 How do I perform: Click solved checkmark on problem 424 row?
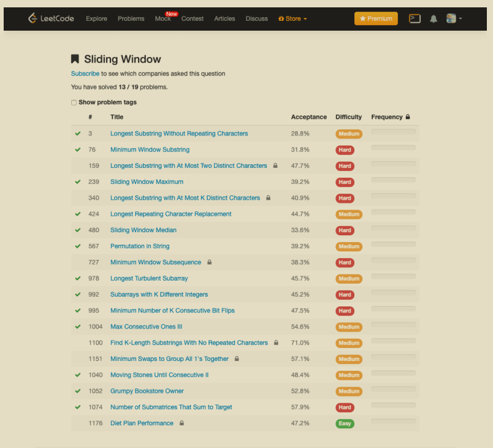(x=78, y=214)
